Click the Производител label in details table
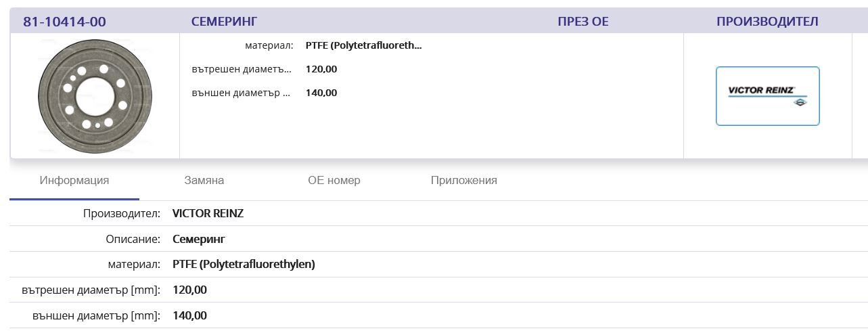868x335 pixels. pos(122,214)
